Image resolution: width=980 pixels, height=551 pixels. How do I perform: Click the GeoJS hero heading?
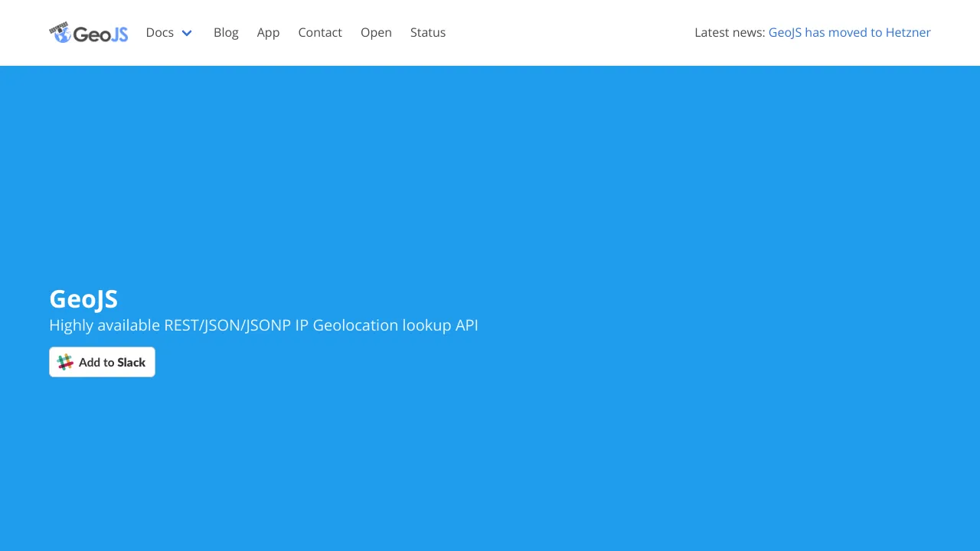pyautogui.click(x=83, y=298)
